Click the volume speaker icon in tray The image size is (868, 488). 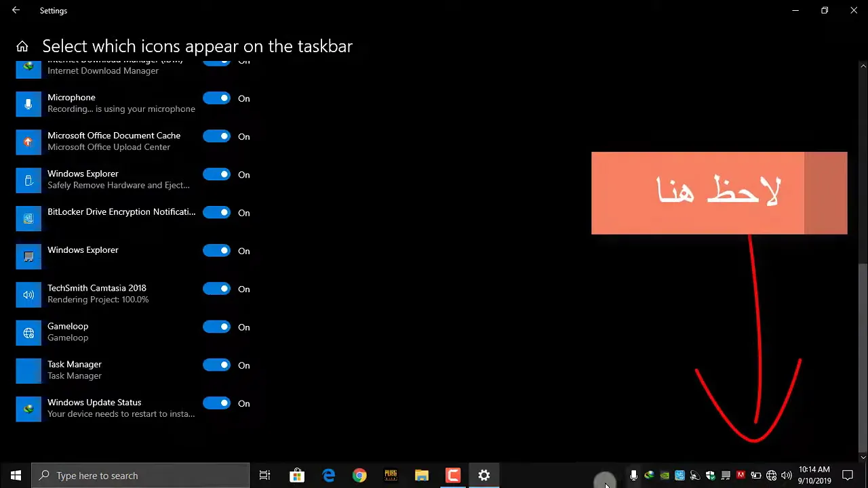[787, 476]
